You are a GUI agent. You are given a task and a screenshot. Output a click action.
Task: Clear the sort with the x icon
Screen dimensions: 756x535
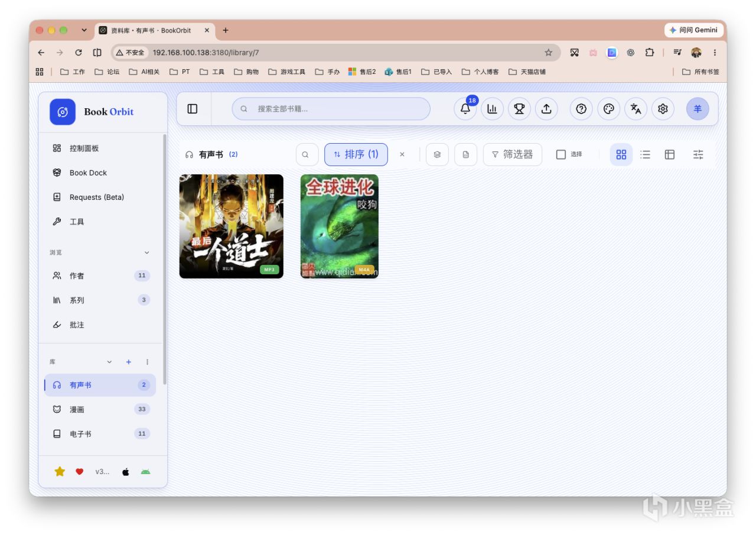[402, 154]
